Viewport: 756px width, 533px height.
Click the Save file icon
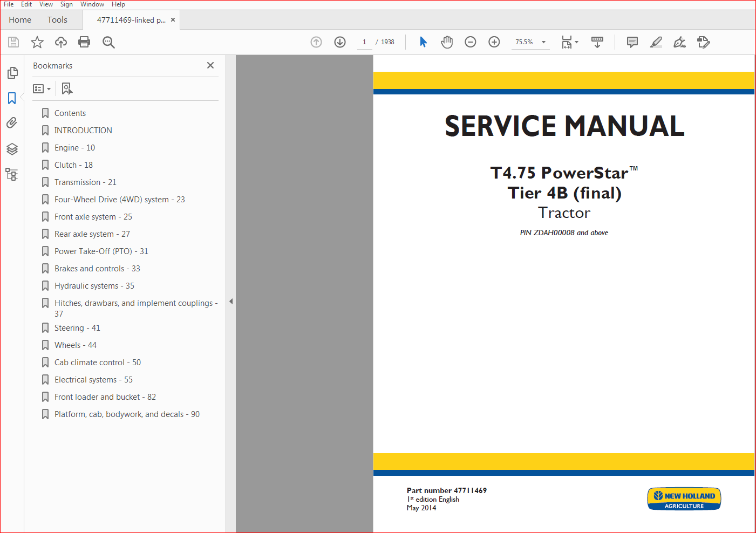[13, 42]
